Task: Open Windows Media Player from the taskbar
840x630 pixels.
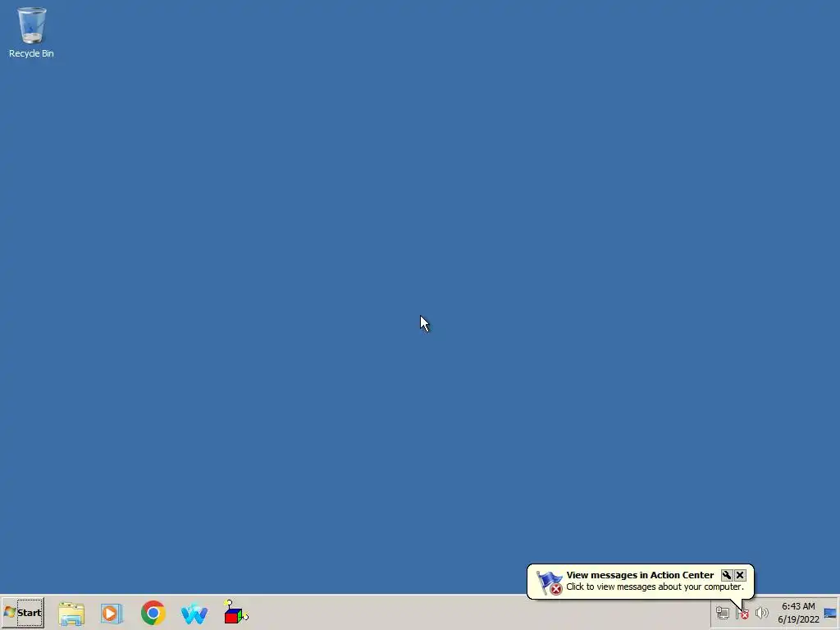Action: [x=112, y=614]
